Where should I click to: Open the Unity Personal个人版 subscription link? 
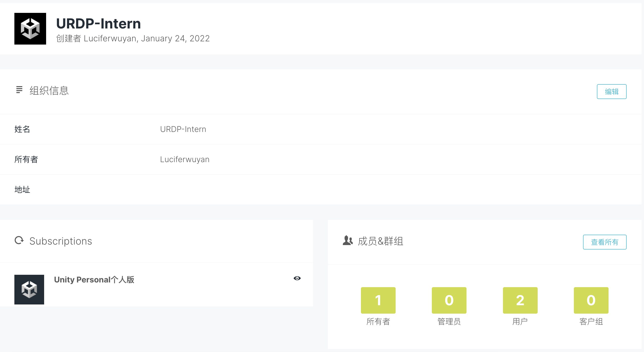94,280
